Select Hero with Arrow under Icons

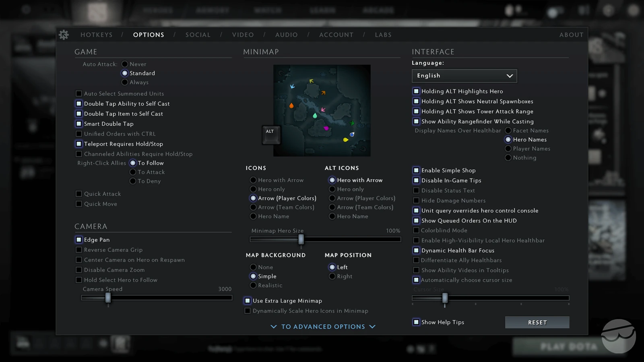(253, 180)
